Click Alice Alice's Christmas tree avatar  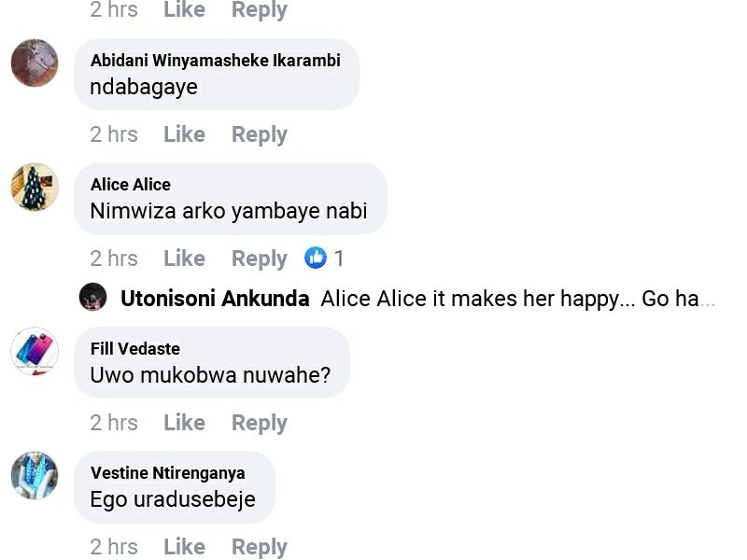35,188
